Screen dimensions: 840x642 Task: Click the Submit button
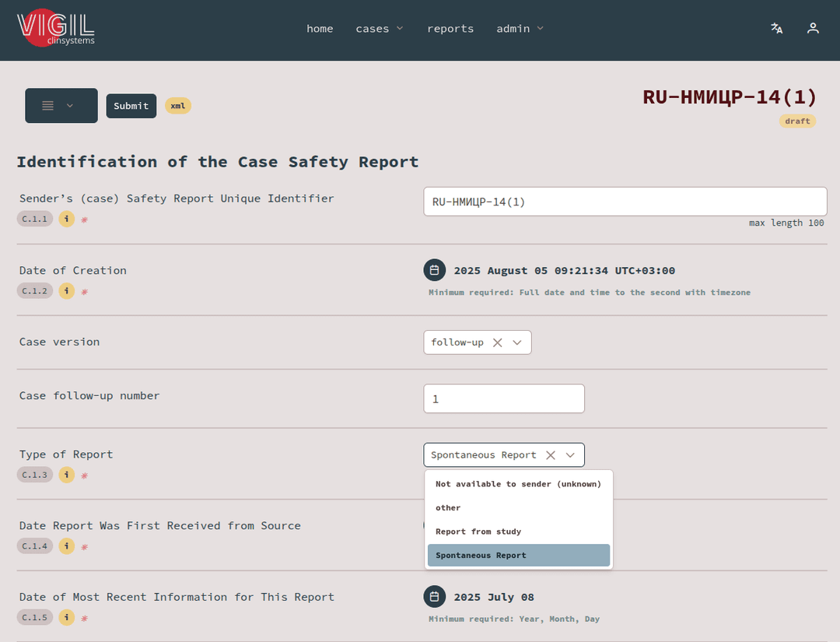tap(131, 106)
